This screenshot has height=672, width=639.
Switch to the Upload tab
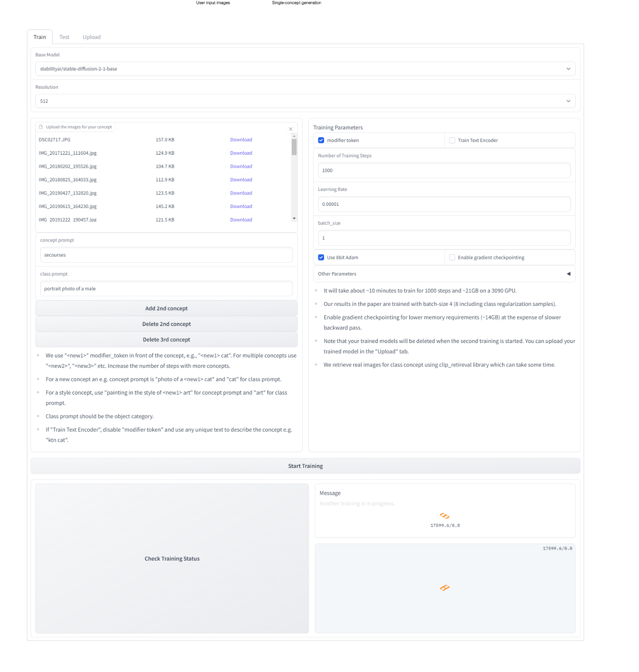[x=92, y=37]
